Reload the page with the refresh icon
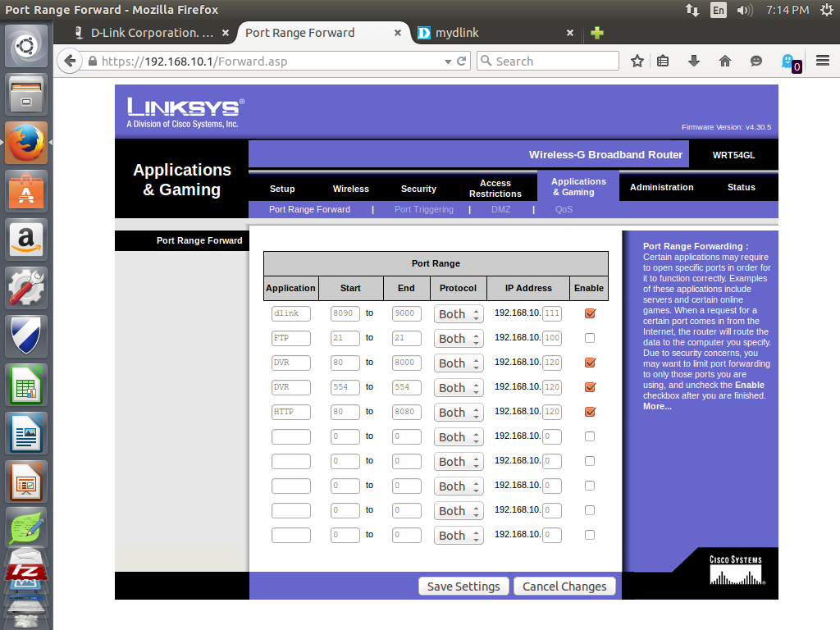Screen dimensions: 840x630 pos(461,61)
